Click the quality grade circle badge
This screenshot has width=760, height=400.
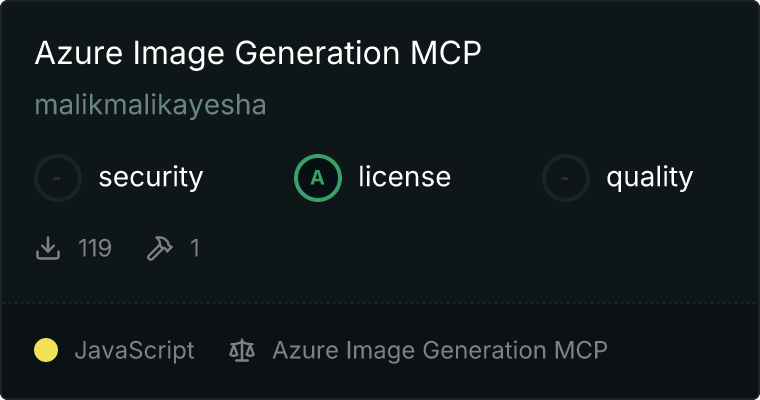click(566, 178)
